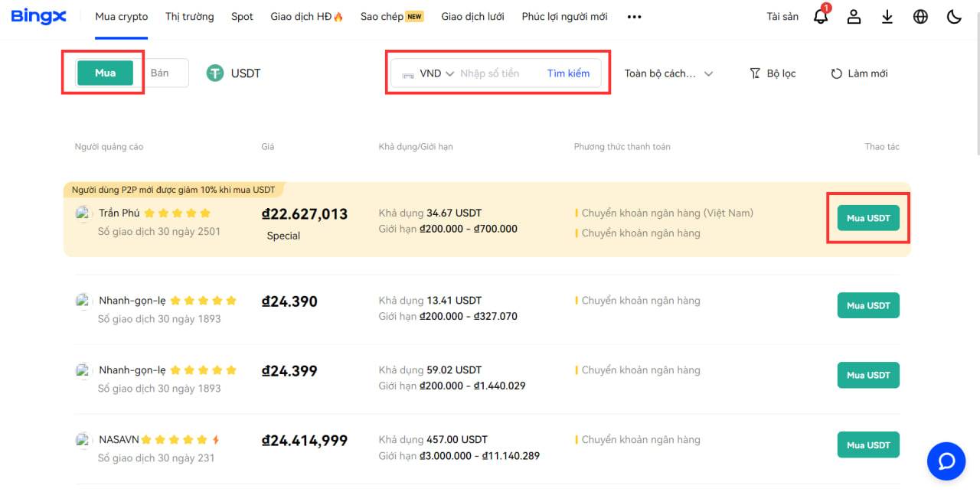Screen dimensions: 980x495
Task: Click the BingX logo
Action: (x=39, y=16)
